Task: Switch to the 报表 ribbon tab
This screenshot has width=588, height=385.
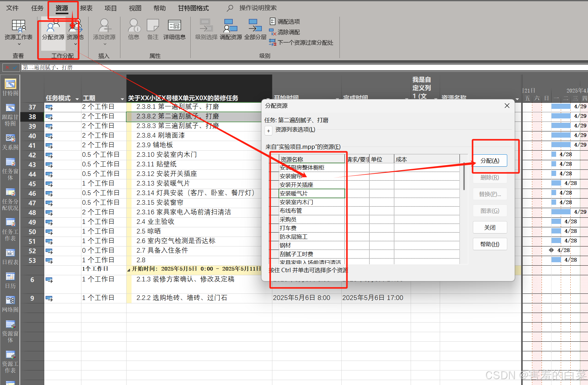Action: pyautogui.click(x=86, y=8)
